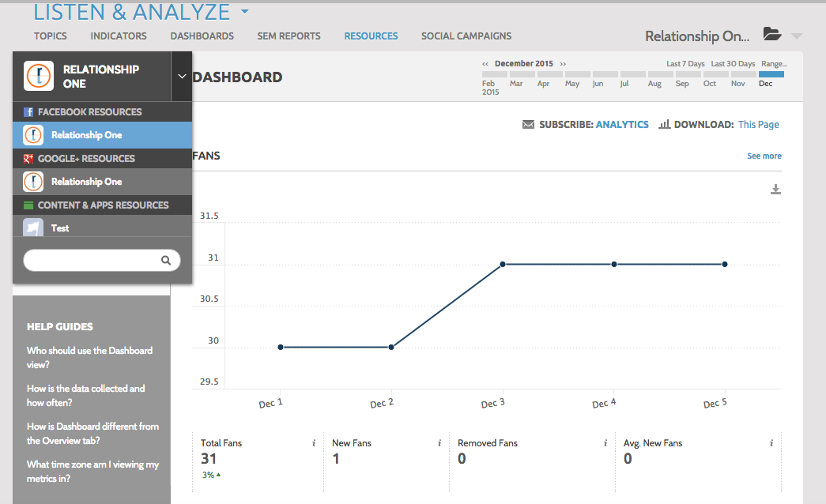This screenshot has height=504, width=826.
Task: Collapse the Relationship One resource dropdown
Action: pyautogui.click(x=182, y=77)
